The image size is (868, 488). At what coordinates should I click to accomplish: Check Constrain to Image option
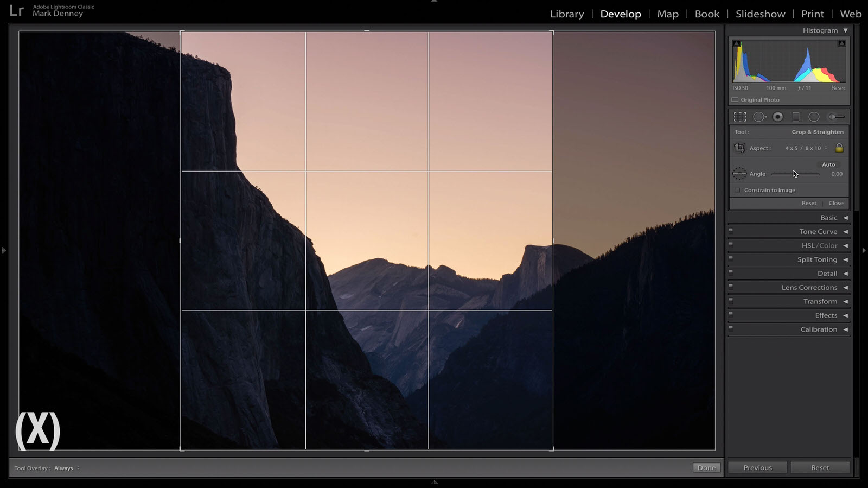click(x=737, y=190)
